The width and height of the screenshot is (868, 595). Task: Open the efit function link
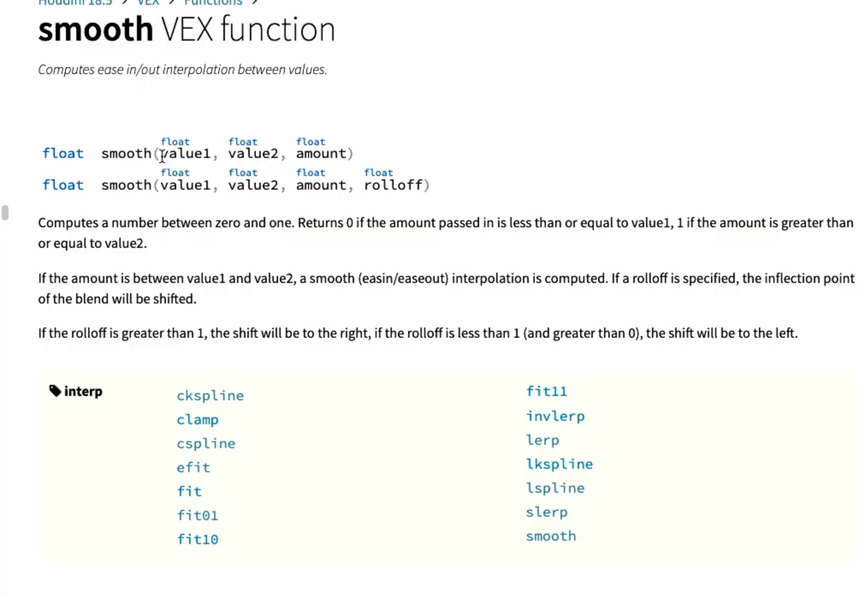coord(193,467)
